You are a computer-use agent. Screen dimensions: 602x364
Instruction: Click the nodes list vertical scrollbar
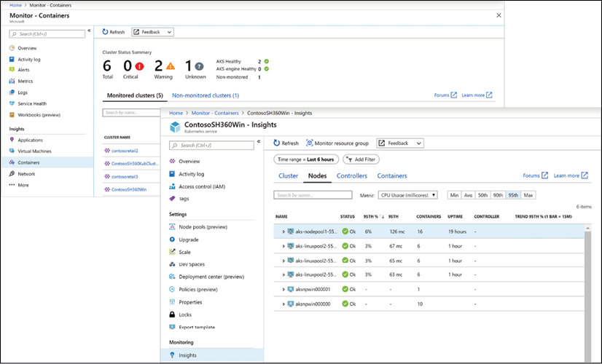(587, 296)
